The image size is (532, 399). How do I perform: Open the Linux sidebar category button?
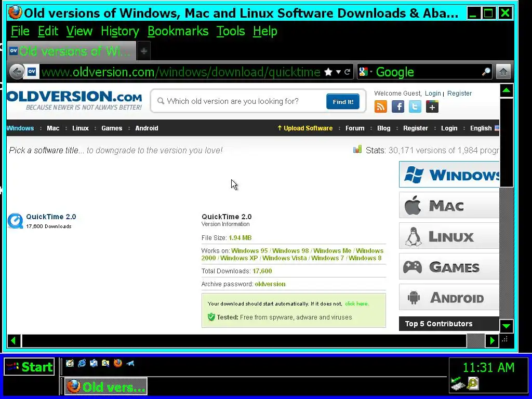449,236
